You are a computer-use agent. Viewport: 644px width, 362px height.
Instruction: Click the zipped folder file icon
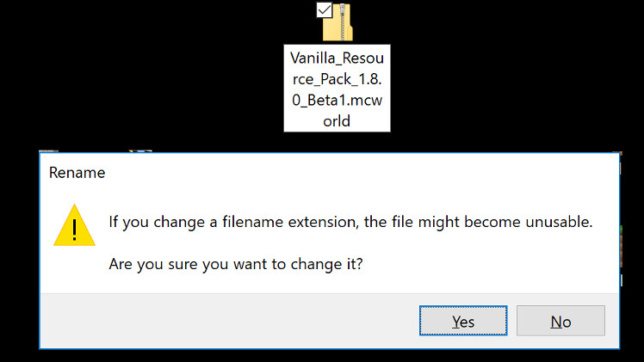[x=337, y=24]
